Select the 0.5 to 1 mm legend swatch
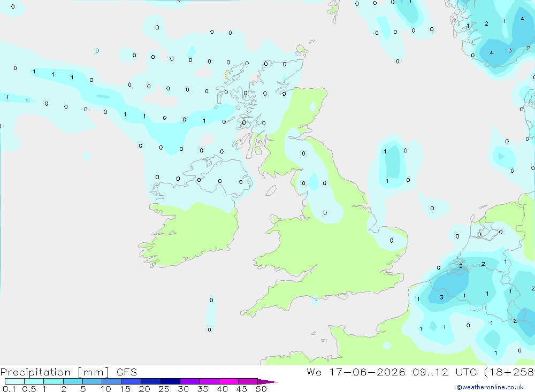 34,381
